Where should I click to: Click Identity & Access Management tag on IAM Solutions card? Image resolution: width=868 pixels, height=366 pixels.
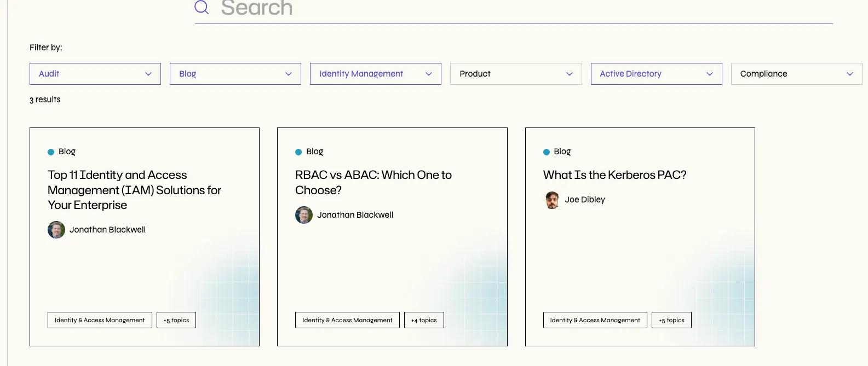coord(100,320)
